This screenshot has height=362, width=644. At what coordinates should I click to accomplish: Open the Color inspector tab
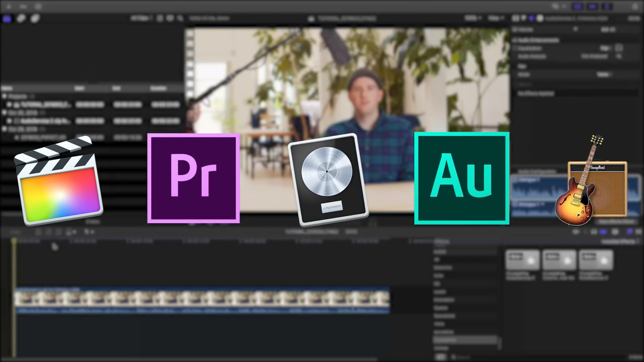tap(523, 18)
